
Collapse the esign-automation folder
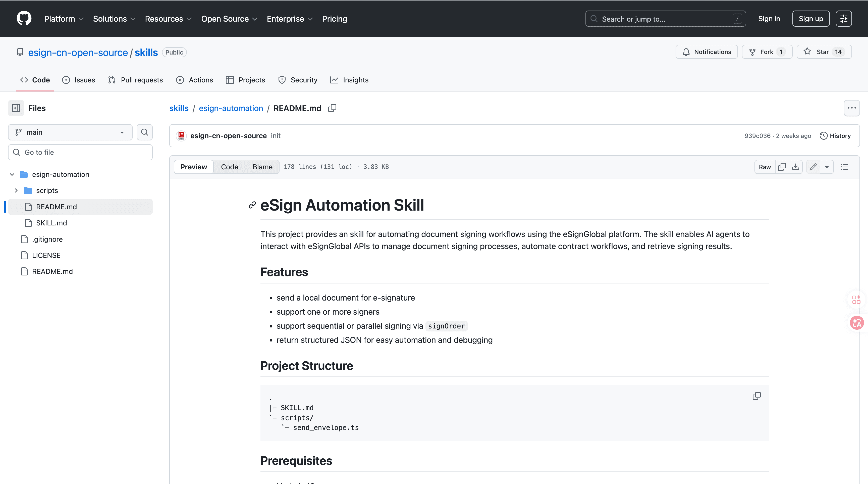(12, 174)
